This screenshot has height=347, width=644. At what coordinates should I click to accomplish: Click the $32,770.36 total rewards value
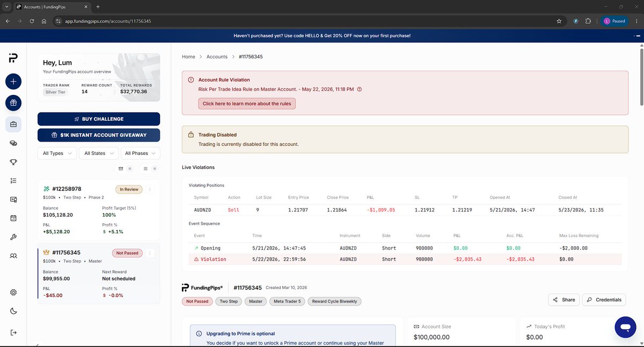point(134,92)
